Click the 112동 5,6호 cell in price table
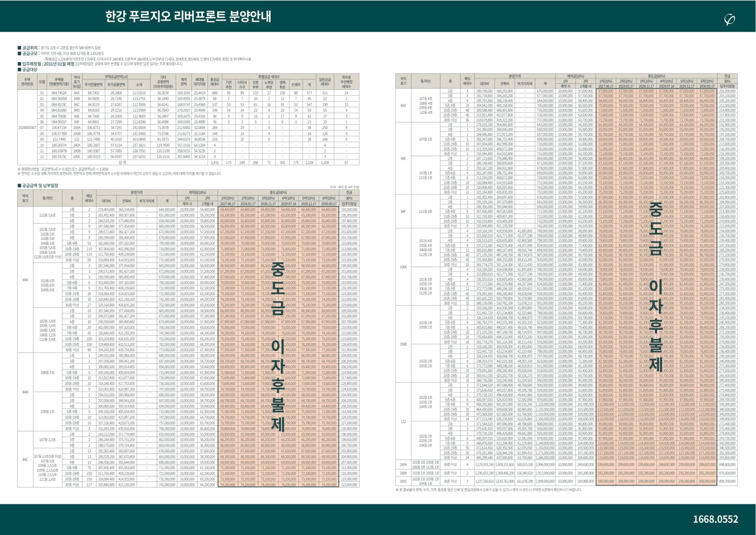This screenshot has width=756, height=535. (x=47, y=215)
